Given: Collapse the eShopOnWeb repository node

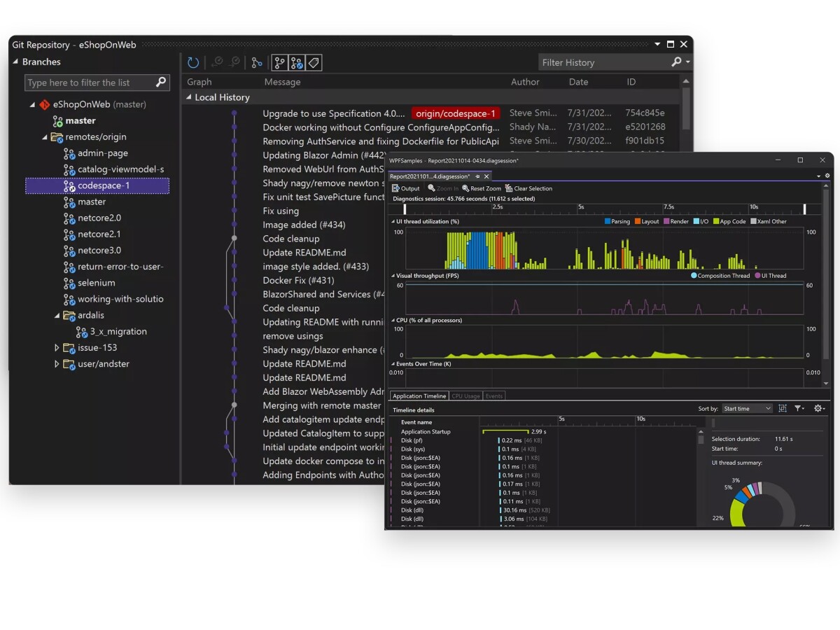Looking at the screenshot, I should click(32, 105).
